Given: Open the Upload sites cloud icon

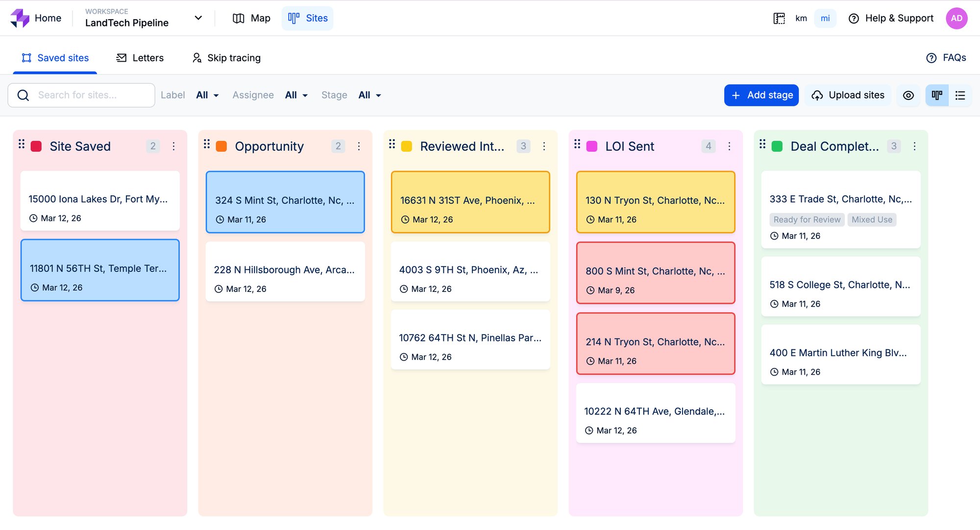Looking at the screenshot, I should tap(817, 95).
